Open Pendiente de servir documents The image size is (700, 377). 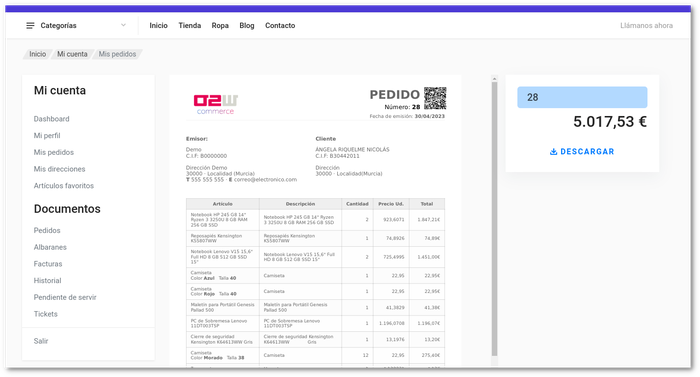tap(65, 297)
